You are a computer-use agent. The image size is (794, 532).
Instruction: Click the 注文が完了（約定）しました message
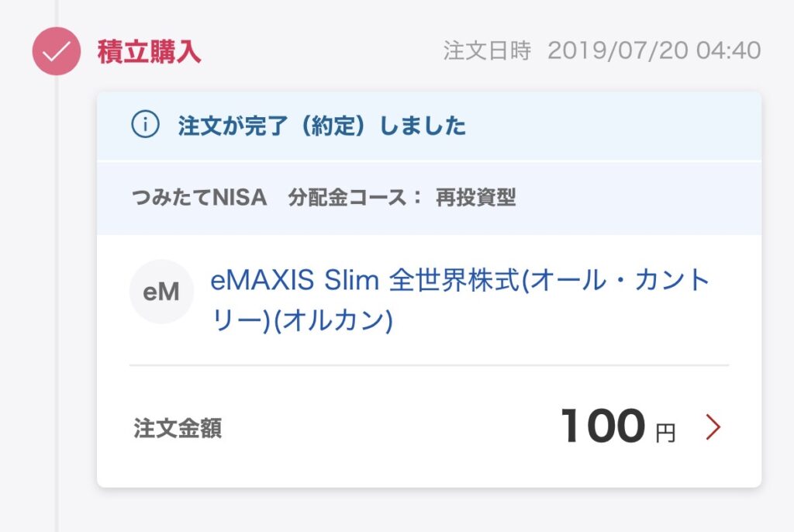coord(322,125)
